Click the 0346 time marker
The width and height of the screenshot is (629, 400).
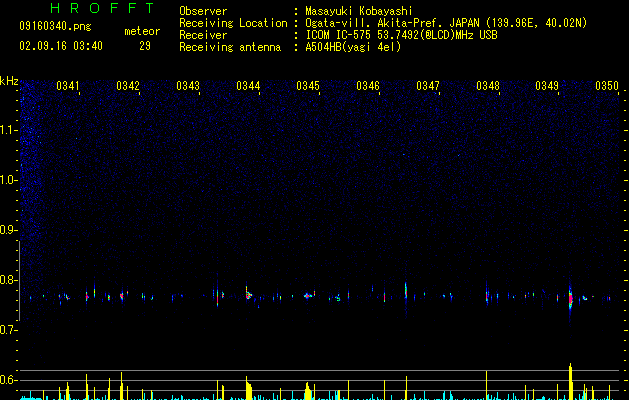point(368,86)
